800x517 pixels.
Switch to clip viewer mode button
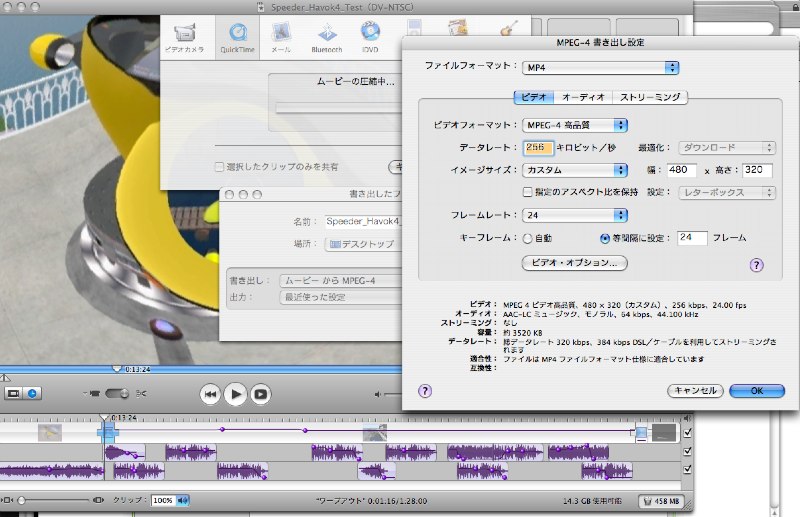13,393
